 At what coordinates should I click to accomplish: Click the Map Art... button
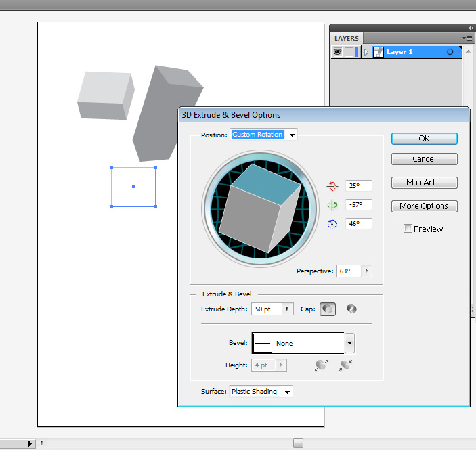[424, 183]
